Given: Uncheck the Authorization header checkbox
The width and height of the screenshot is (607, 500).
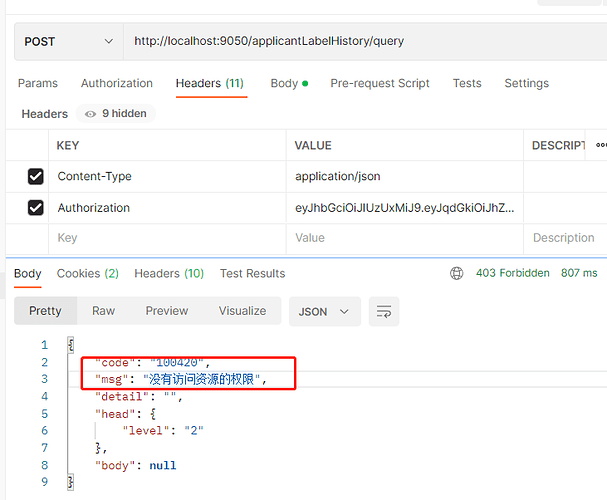Looking at the screenshot, I should point(36,208).
